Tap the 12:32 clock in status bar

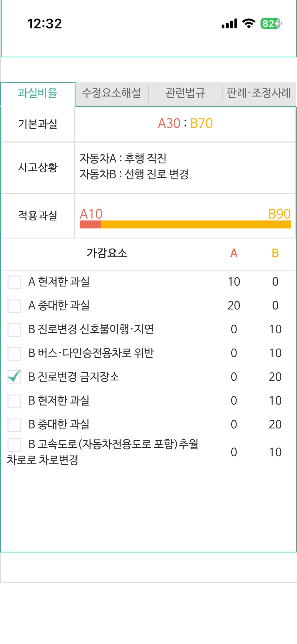(x=45, y=23)
